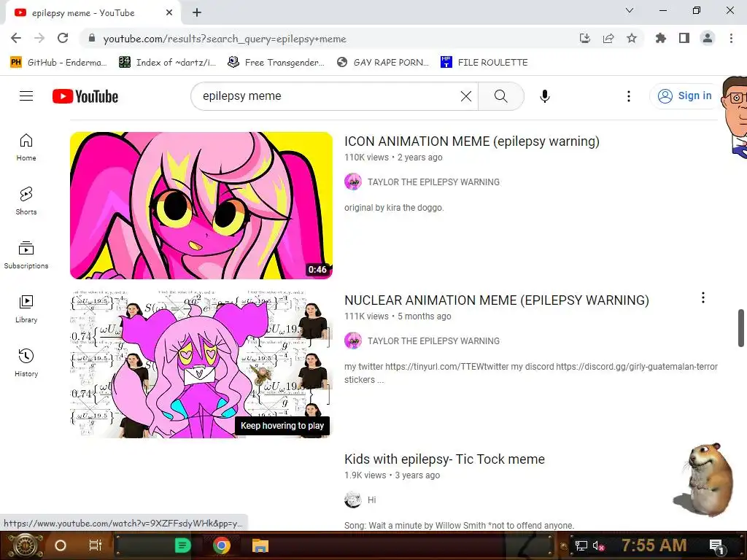The width and height of the screenshot is (747, 560).
Task: Open Task View on the taskbar
Action: (96, 545)
